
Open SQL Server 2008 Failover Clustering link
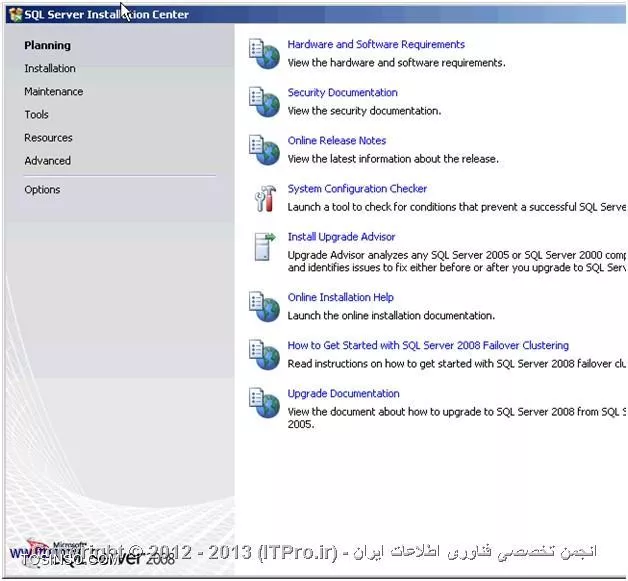(428, 345)
